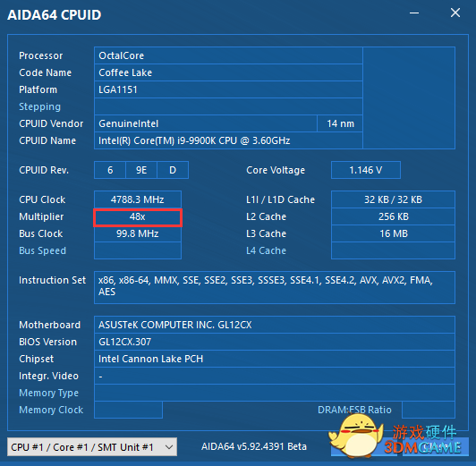Image resolution: width=476 pixels, height=466 pixels.
Task: Click the AIDA64 v5.92.4391 Beta version text
Action: [x=254, y=446]
